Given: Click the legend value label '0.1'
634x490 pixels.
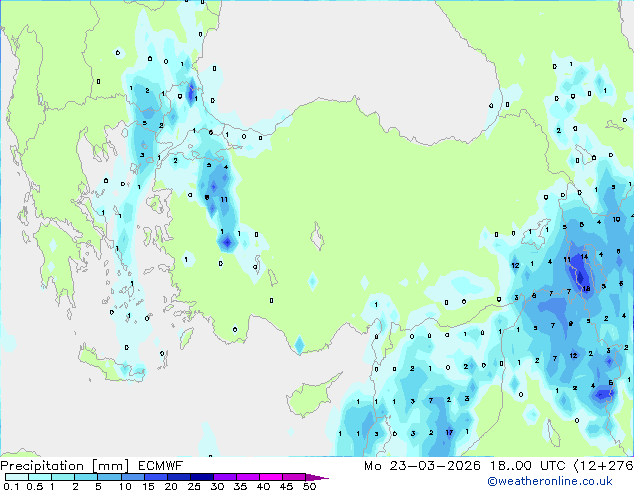Looking at the screenshot, I should (11, 486).
